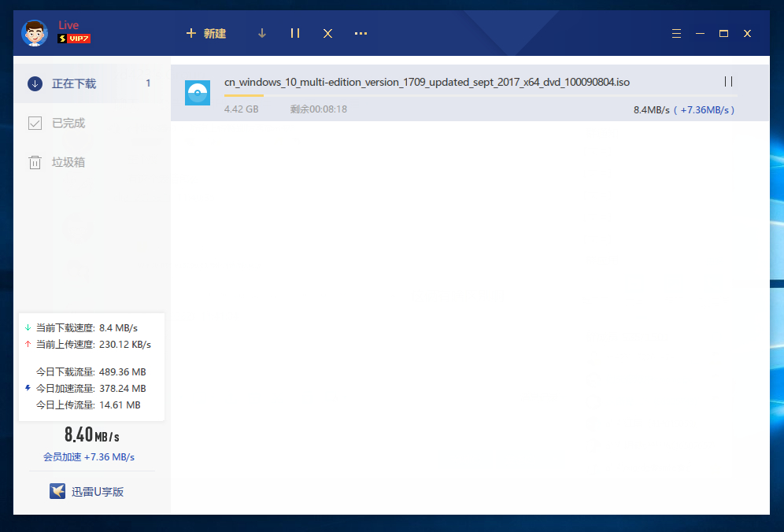
Task: Delete task using the toolbar X icon
Action: pos(327,33)
